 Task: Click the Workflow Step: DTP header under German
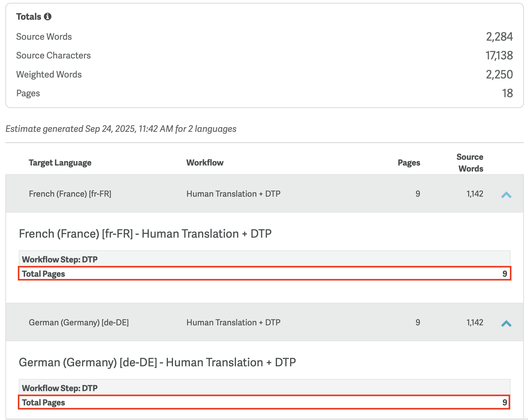click(x=60, y=388)
